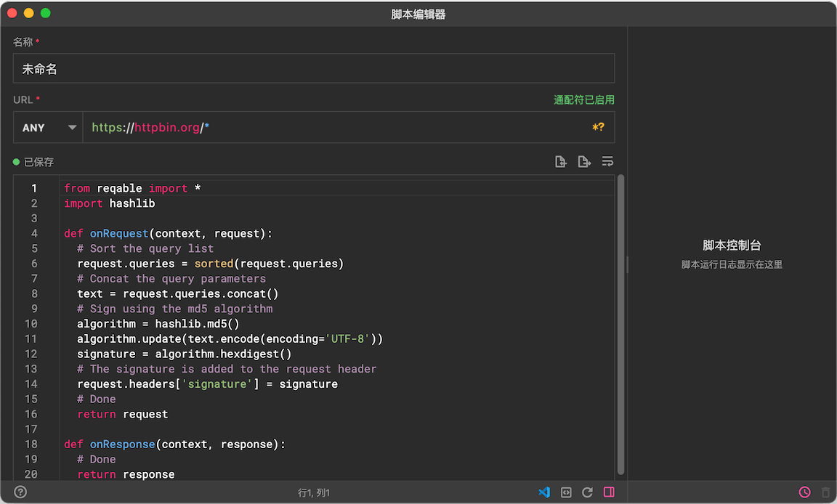This screenshot has width=837, height=504.
Task: Click the import script file icon
Action: pos(560,162)
